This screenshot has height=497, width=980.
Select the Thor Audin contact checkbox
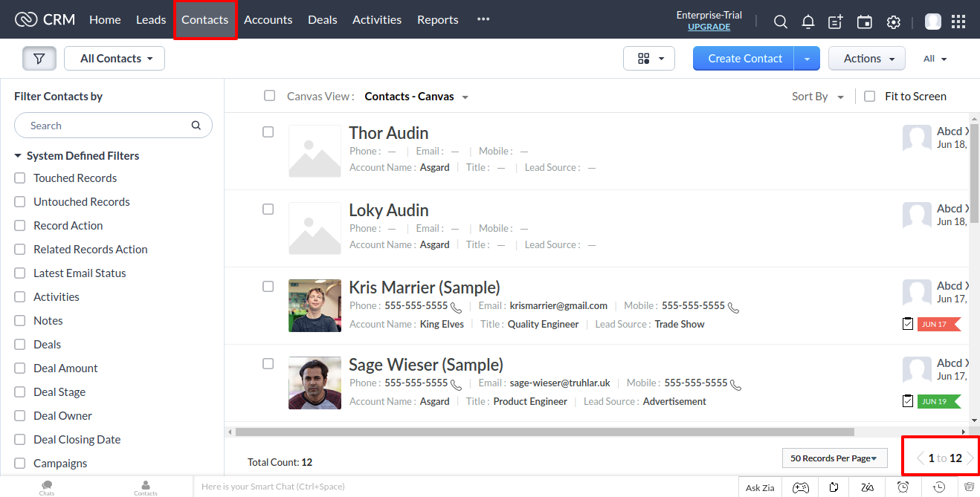(268, 132)
